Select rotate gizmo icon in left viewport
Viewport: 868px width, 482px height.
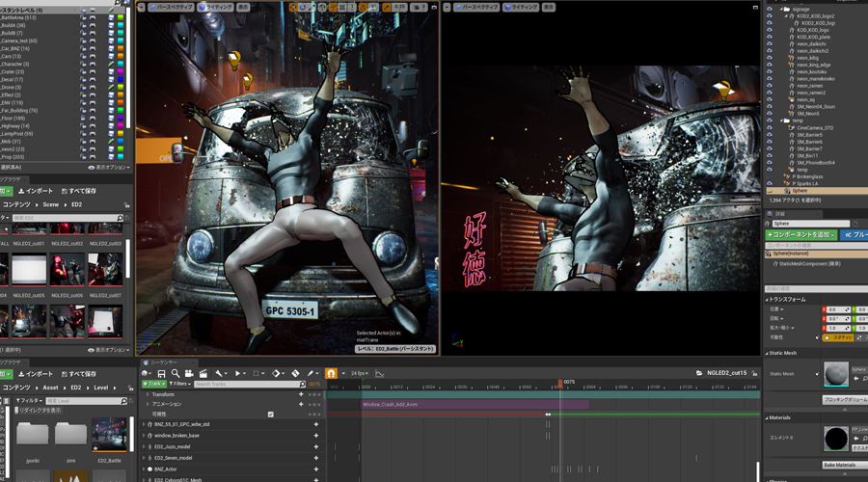pos(303,7)
